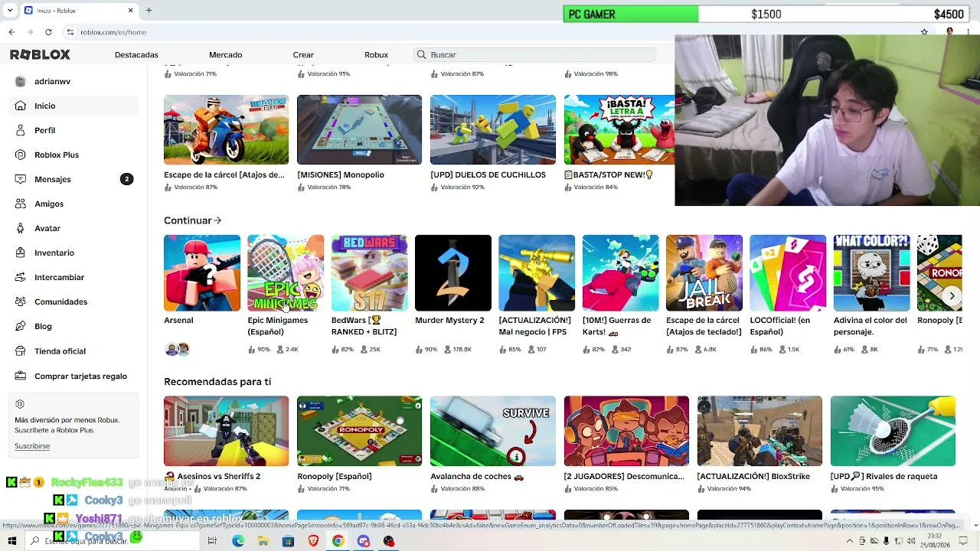The height and width of the screenshot is (551, 980).
Task: Click the Suscribirse link
Action: click(x=32, y=446)
